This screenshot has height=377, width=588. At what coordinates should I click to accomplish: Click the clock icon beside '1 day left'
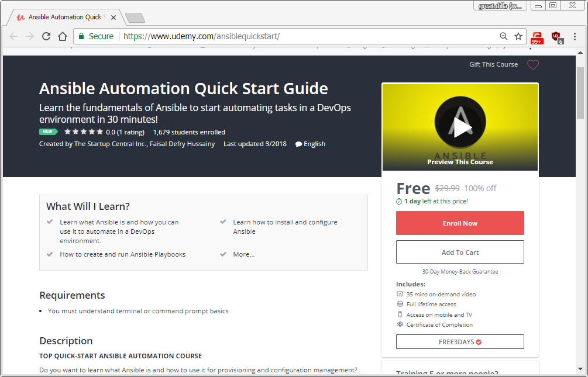[x=399, y=202]
